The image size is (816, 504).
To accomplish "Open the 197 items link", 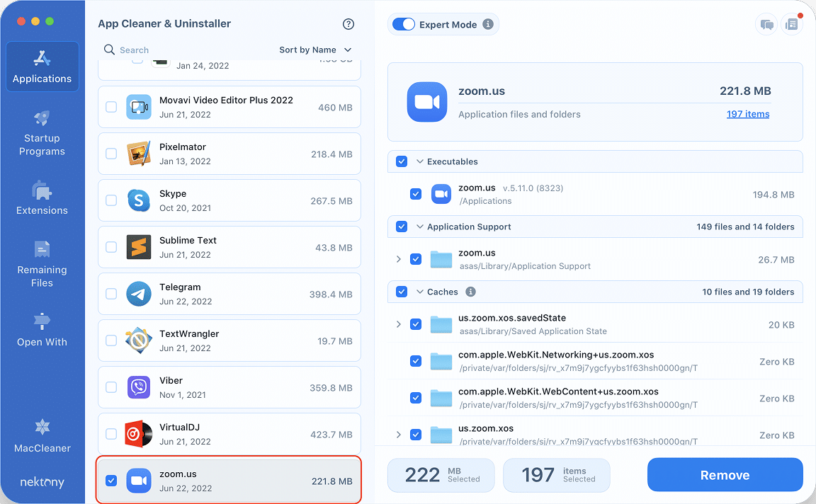I will 748,114.
